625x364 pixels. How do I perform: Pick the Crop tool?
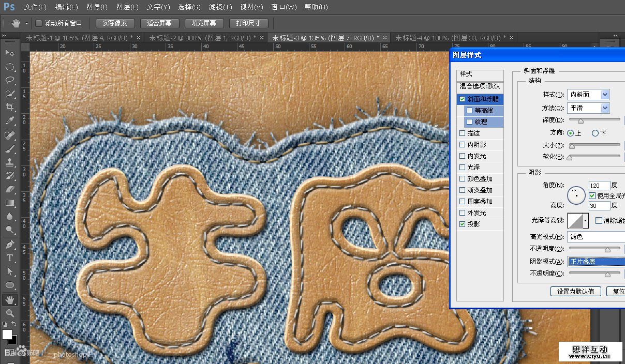tap(10, 107)
